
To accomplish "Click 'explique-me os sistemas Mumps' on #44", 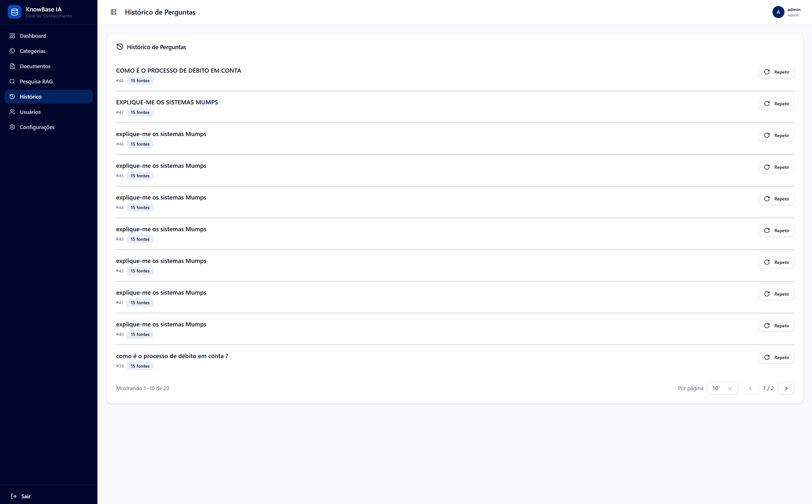I will (x=161, y=197).
